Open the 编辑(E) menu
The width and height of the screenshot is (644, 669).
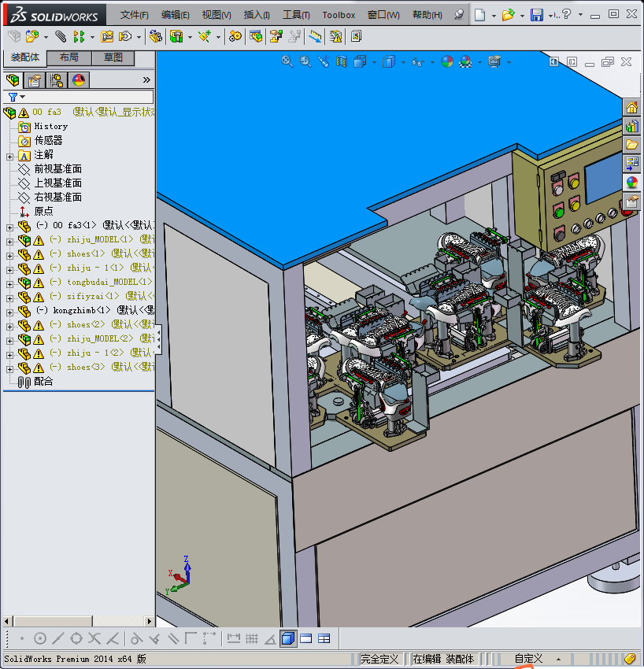176,15
